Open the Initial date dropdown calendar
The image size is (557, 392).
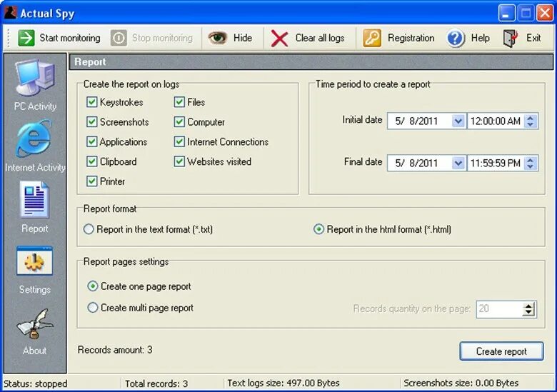tap(458, 121)
